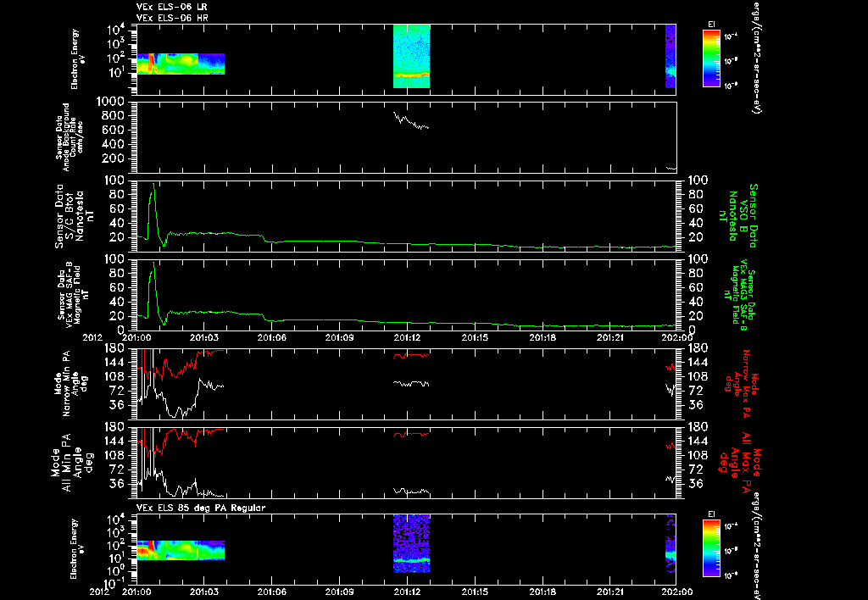The width and height of the screenshot is (868, 600).
Task: Click the '200' tick of Count Rate panel
Action: (113, 158)
